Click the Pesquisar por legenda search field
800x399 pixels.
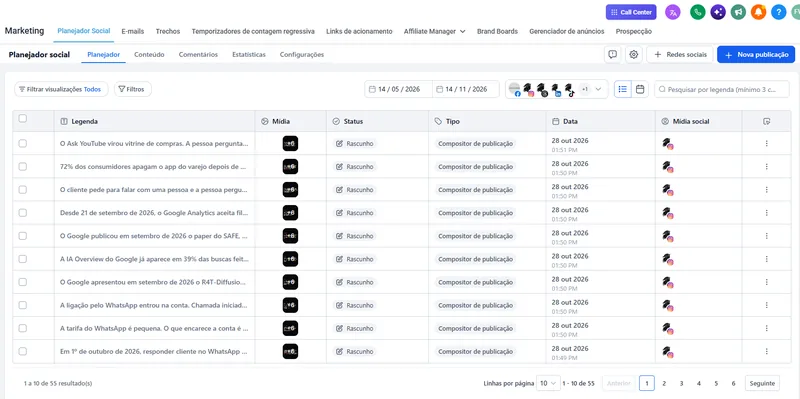[722, 89]
